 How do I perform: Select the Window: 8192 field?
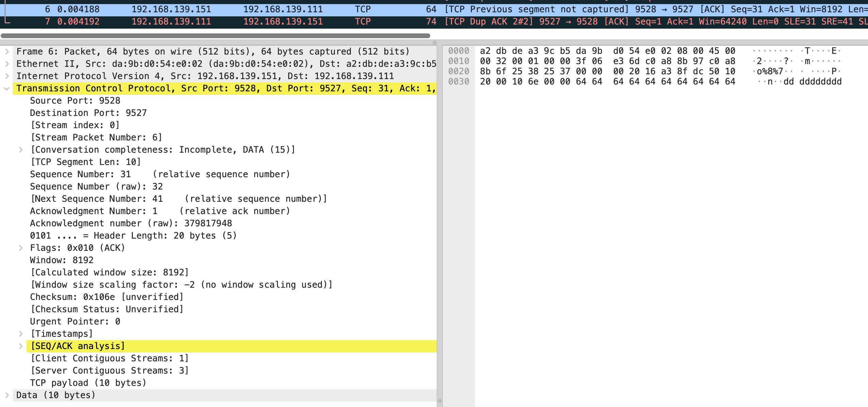62,260
